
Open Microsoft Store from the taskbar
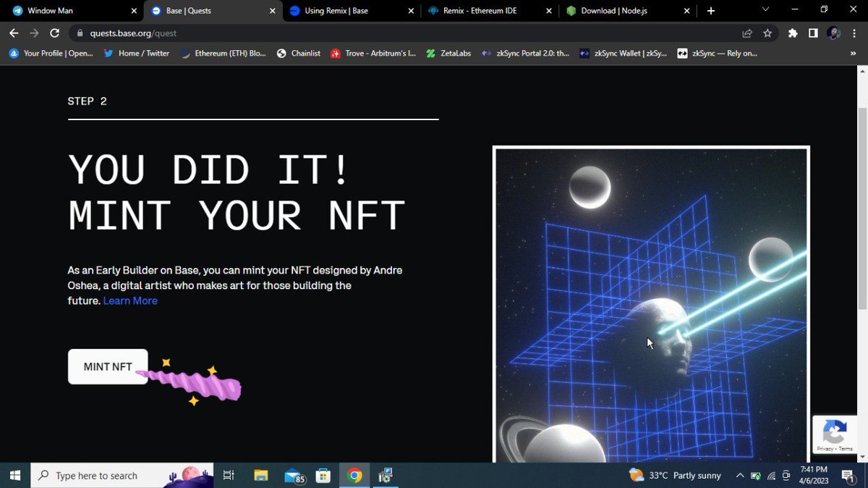point(323,475)
